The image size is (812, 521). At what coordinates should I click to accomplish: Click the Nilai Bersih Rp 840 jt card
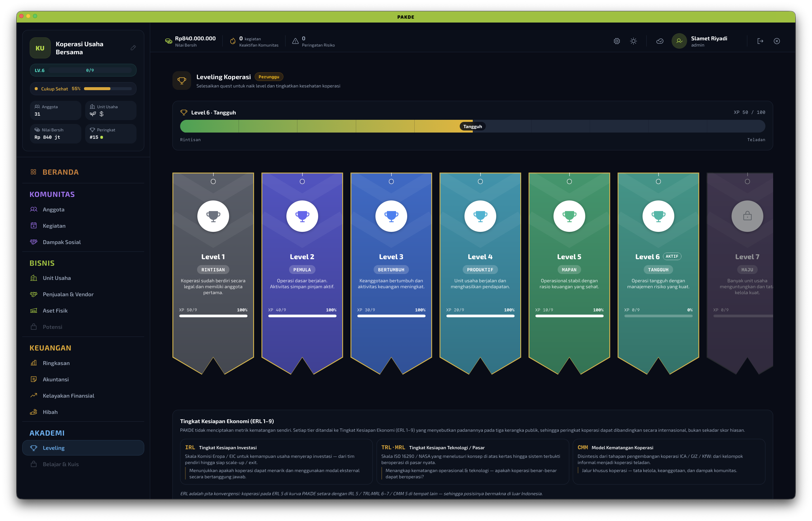(55, 134)
